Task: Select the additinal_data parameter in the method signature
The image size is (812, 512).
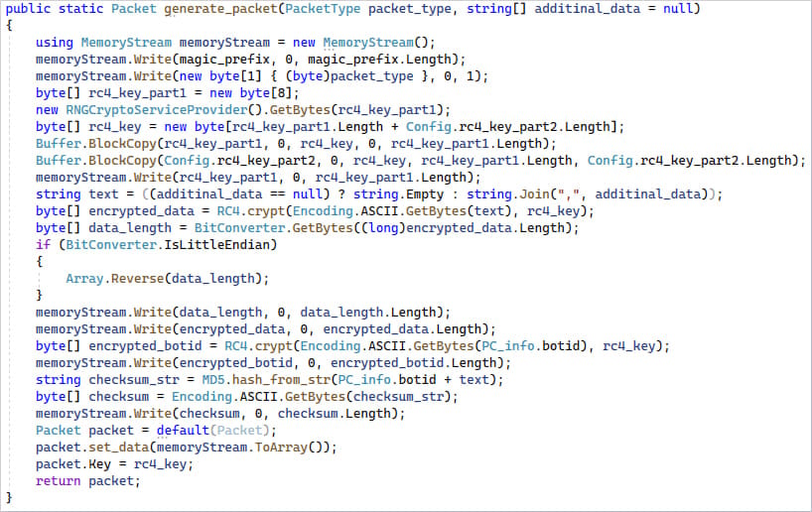Action: 588,9
